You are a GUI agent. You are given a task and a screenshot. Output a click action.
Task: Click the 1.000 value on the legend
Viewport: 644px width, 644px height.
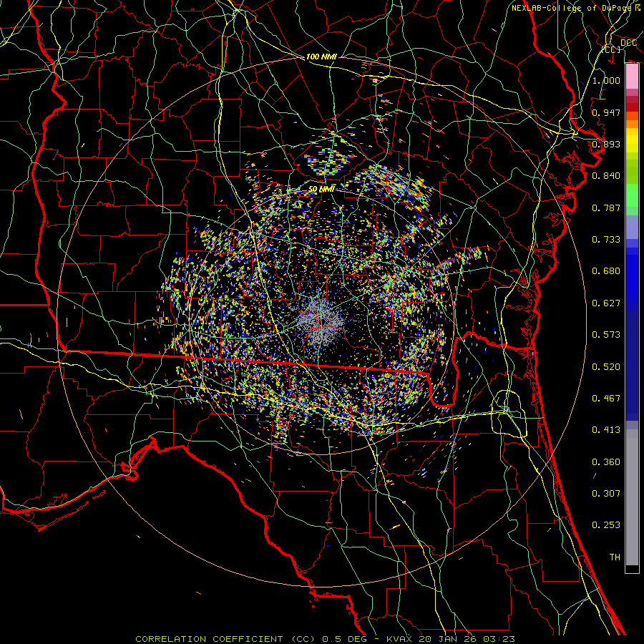coord(606,80)
